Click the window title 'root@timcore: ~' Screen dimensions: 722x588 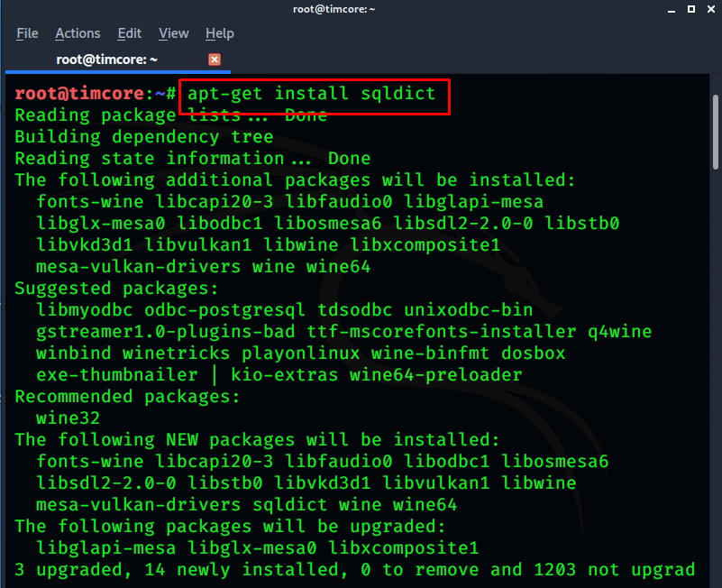pos(334,9)
